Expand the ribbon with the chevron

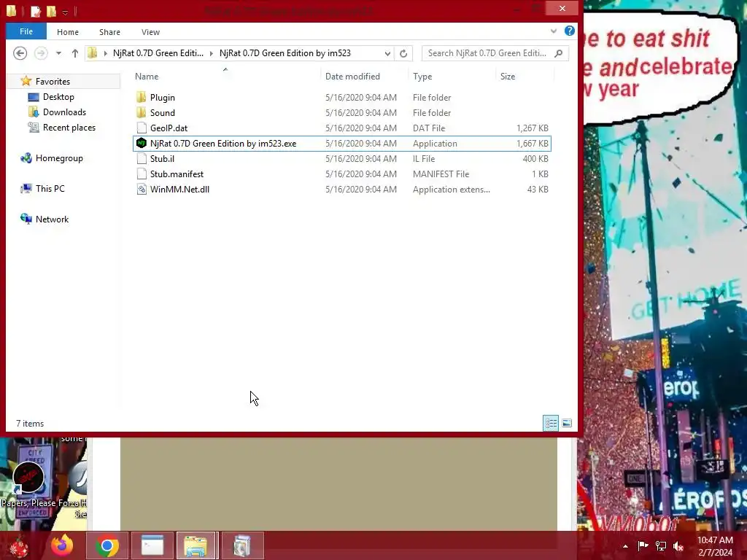(554, 31)
